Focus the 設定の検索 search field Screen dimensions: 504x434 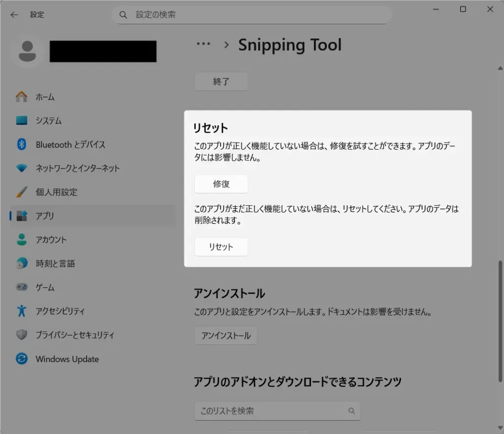point(252,15)
